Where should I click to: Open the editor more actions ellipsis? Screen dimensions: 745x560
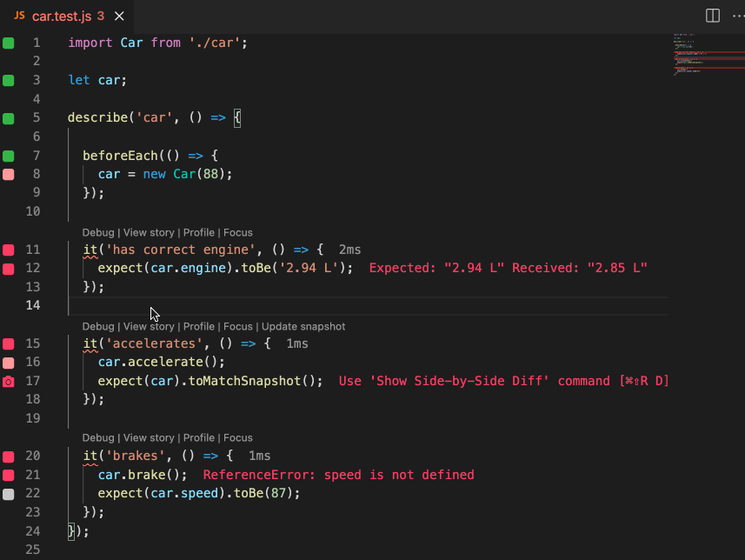(x=735, y=16)
